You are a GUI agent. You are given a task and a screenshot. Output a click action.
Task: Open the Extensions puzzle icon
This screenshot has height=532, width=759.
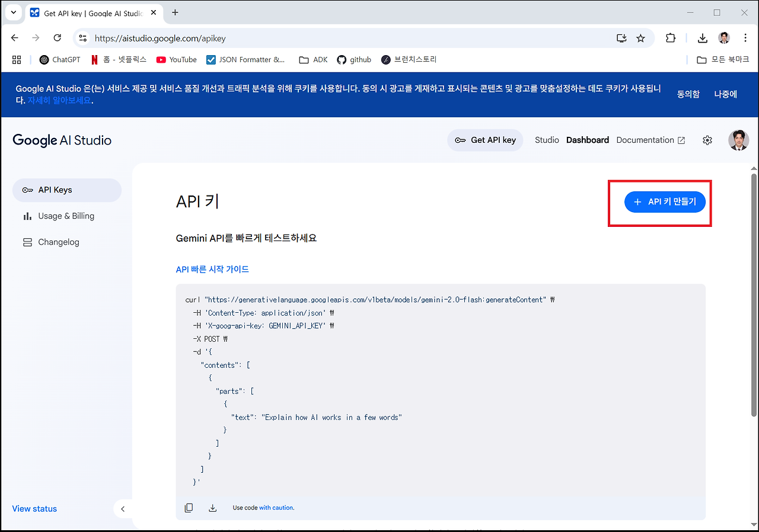[x=671, y=38]
